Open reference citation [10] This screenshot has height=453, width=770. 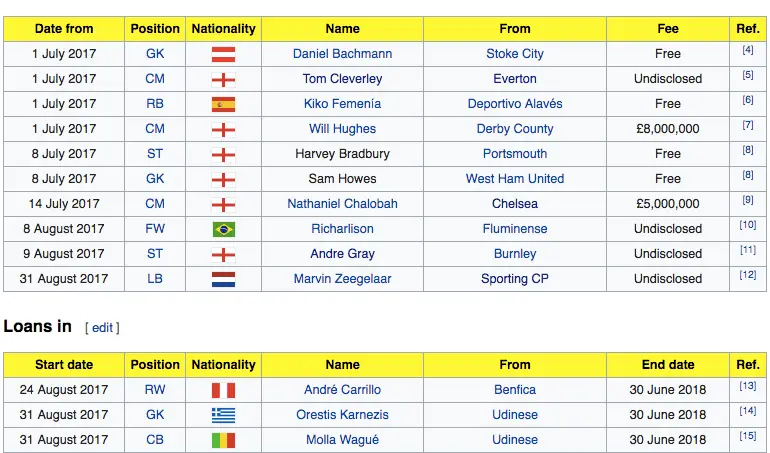[x=747, y=225]
